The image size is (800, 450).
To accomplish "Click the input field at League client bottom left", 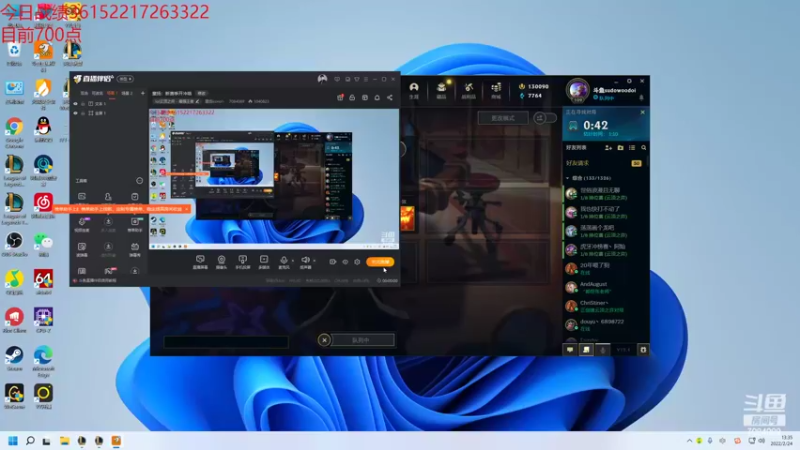I will (226, 341).
